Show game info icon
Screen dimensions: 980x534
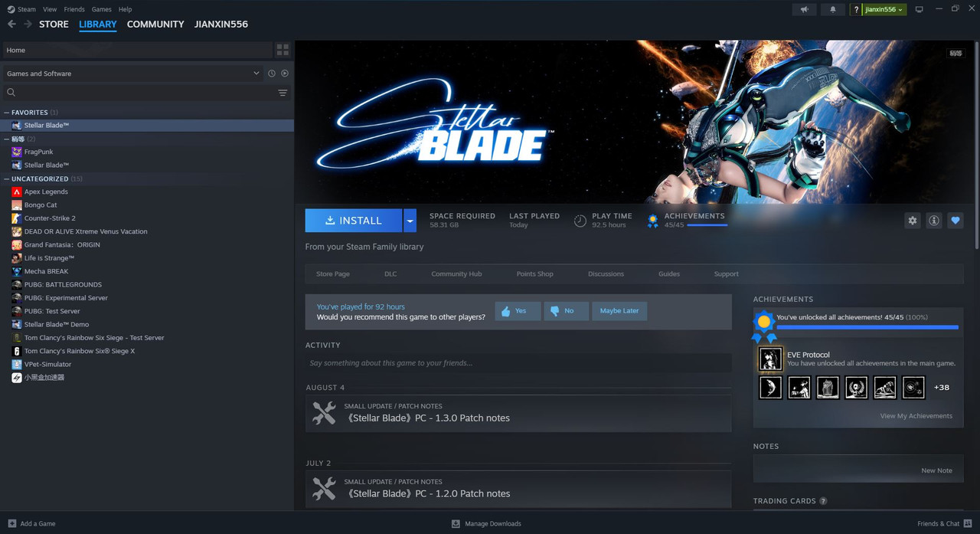(933, 221)
